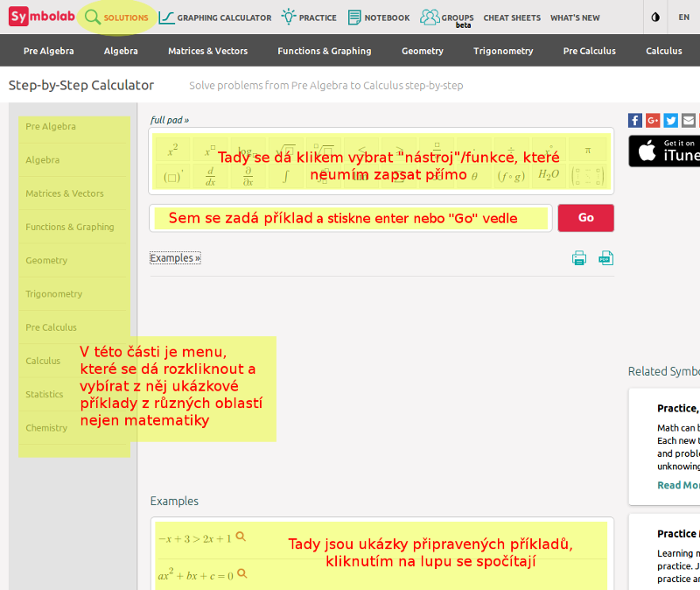Open the print dialog via printer icon
Image resolution: width=700 pixels, height=590 pixels.
(x=578, y=259)
